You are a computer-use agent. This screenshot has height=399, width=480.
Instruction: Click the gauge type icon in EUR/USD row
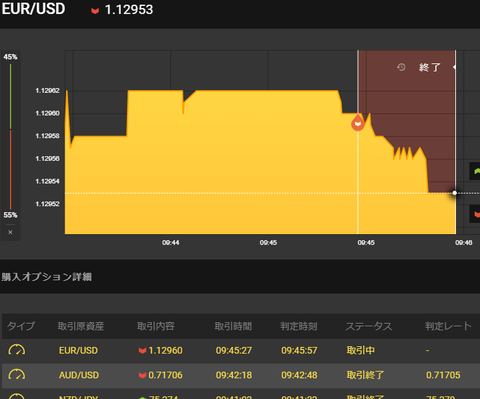pyautogui.click(x=17, y=350)
